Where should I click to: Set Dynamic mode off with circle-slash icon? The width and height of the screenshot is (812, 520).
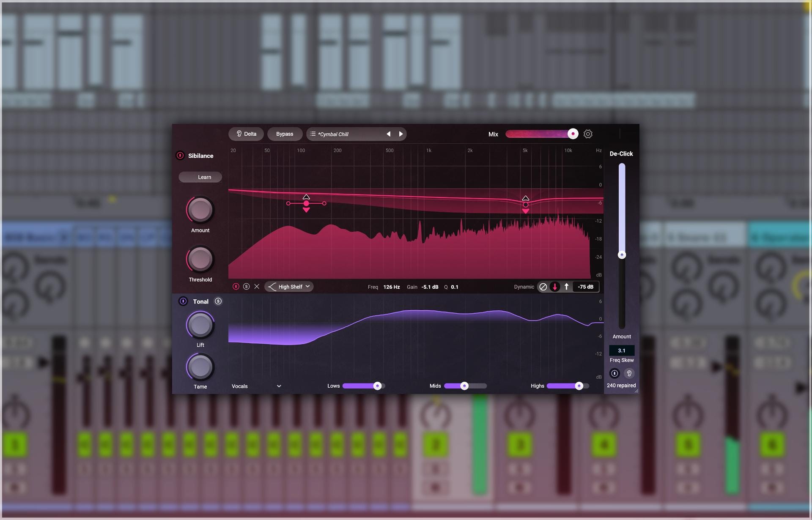pyautogui.click(x=543, y=287)
